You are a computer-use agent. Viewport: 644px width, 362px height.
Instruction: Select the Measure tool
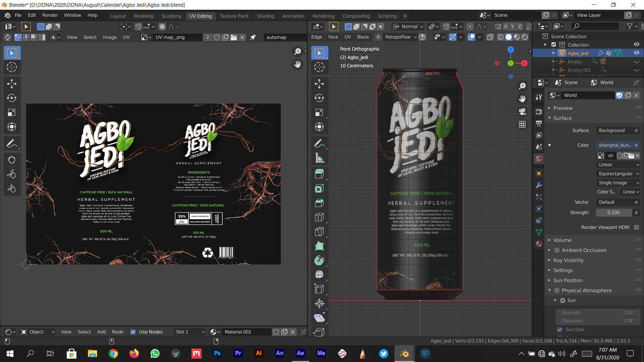[x=319, y=158]
